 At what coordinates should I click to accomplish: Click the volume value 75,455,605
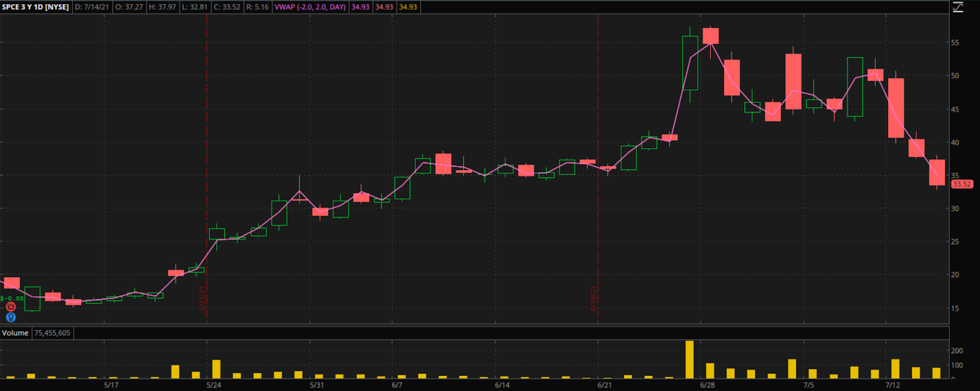tap(53, 333)
